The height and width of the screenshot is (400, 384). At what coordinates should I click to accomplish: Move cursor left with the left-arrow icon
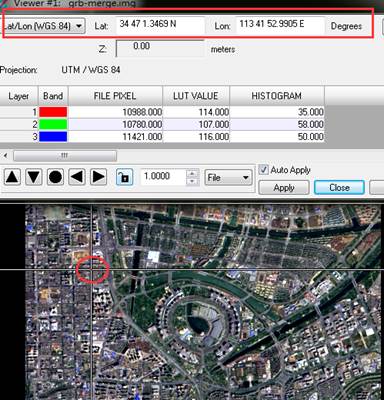point(77,177)
